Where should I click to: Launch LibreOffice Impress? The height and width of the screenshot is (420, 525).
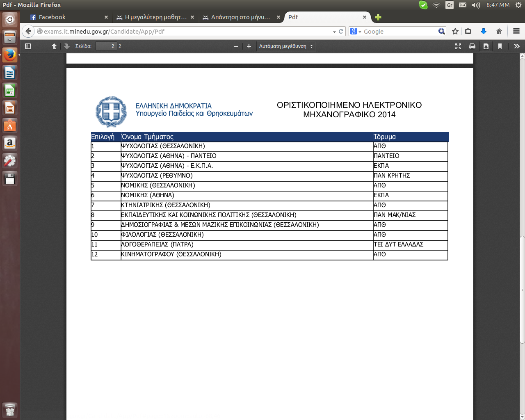(10, 108)
